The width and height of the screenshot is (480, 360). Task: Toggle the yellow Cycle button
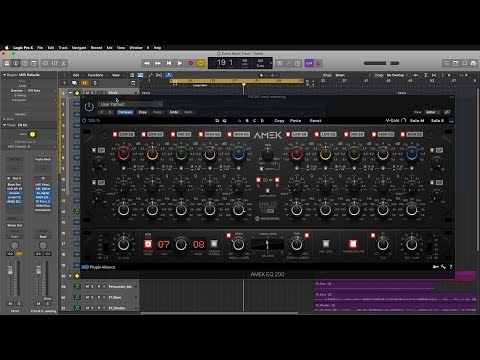coord(201,63)
